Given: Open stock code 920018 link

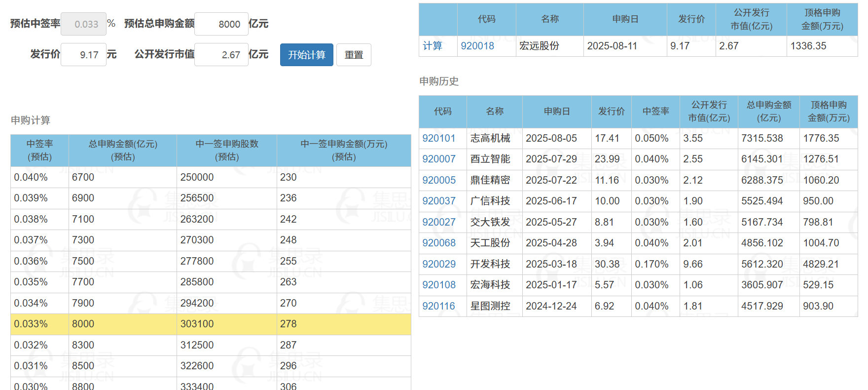Looking at the screenshot, I should pyautogui.click(x=477, y=46).
